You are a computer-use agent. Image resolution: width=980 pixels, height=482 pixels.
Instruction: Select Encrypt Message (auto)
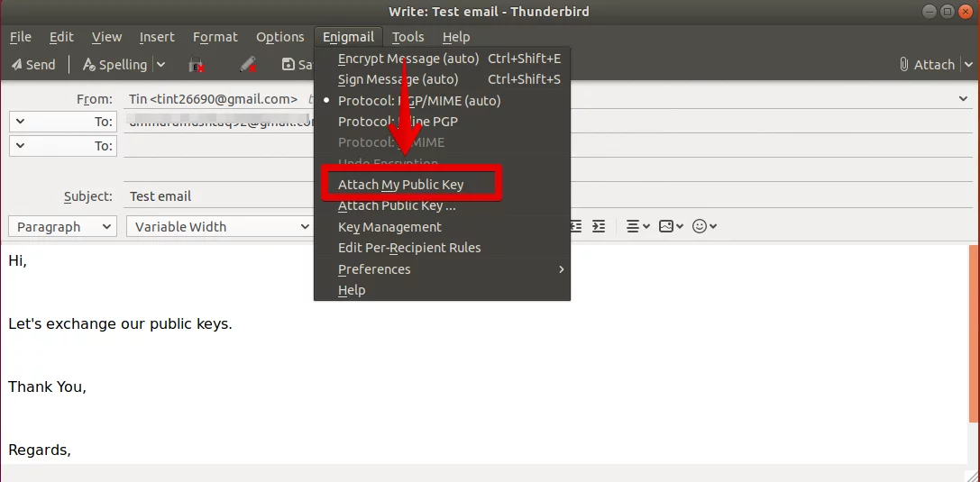(x=442, y=59)
